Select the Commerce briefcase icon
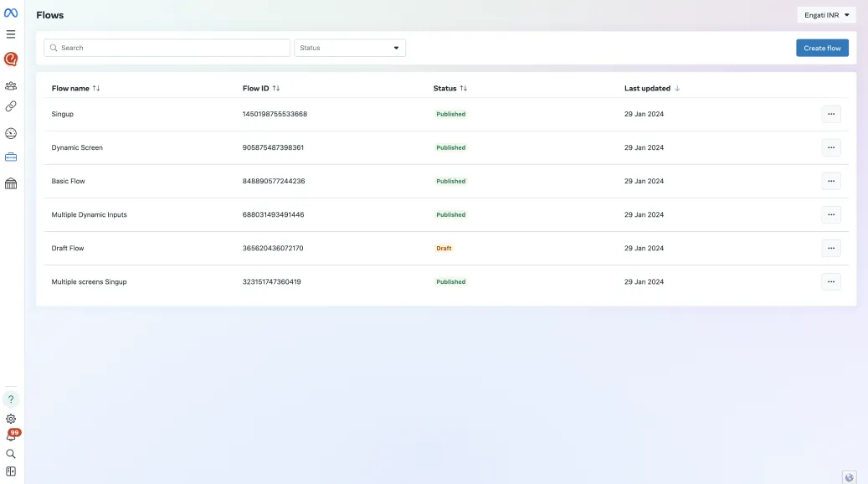The image size is (868, 484). (x=10, y=157)
